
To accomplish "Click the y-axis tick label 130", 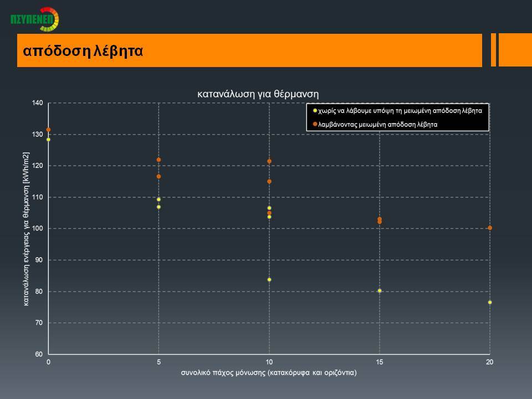I will (x=38, y=134).
